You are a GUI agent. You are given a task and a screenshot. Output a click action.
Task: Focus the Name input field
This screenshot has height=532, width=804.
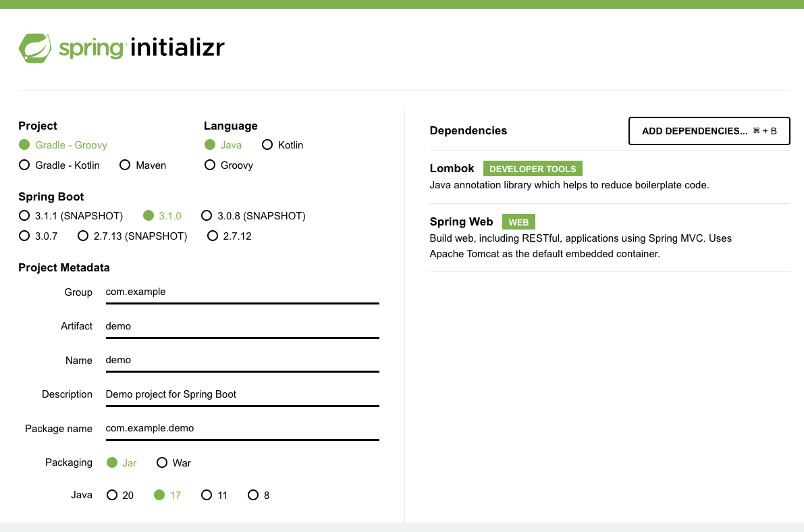[x=242, y=361]
